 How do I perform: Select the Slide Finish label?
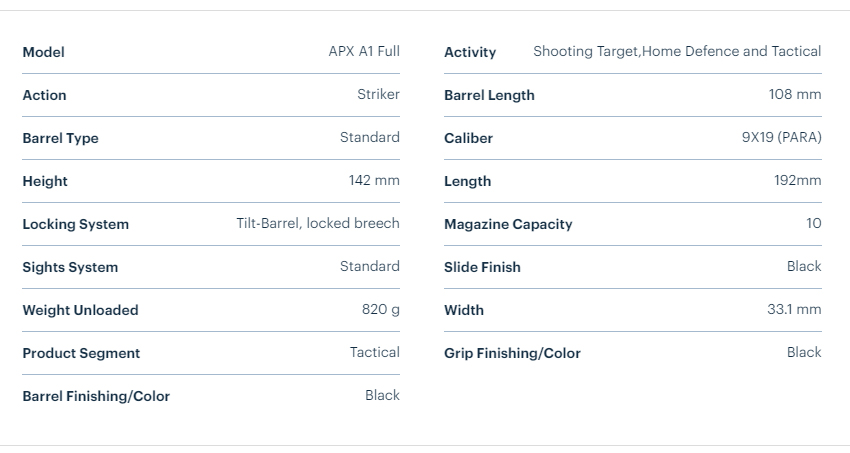coord(482,267)
